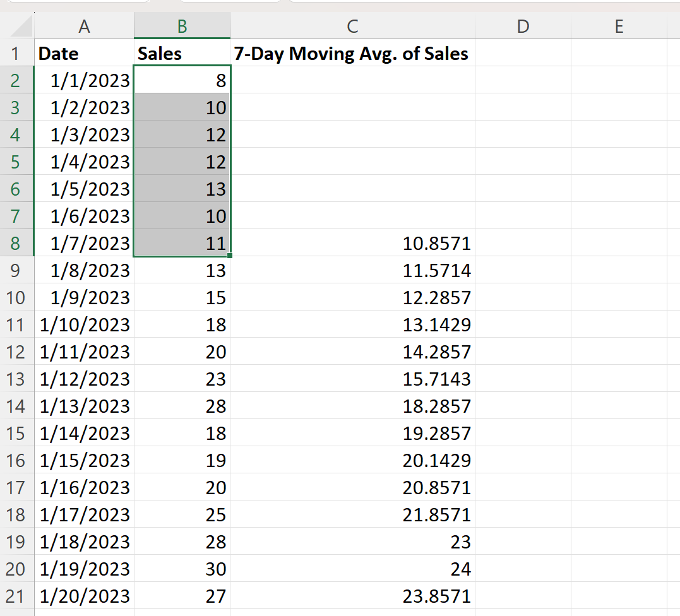
Task: Select column E header
Action: (x=619, y=27)
